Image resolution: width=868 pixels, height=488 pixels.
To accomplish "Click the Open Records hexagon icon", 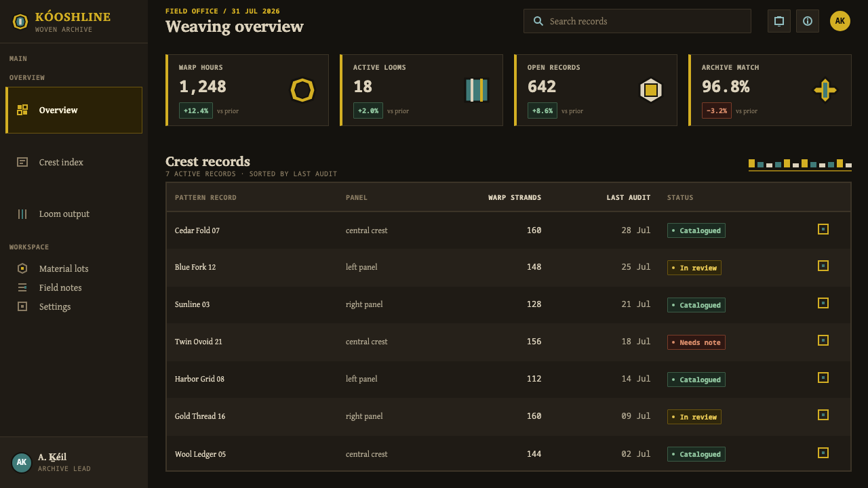I will click(x=651, y=90).
